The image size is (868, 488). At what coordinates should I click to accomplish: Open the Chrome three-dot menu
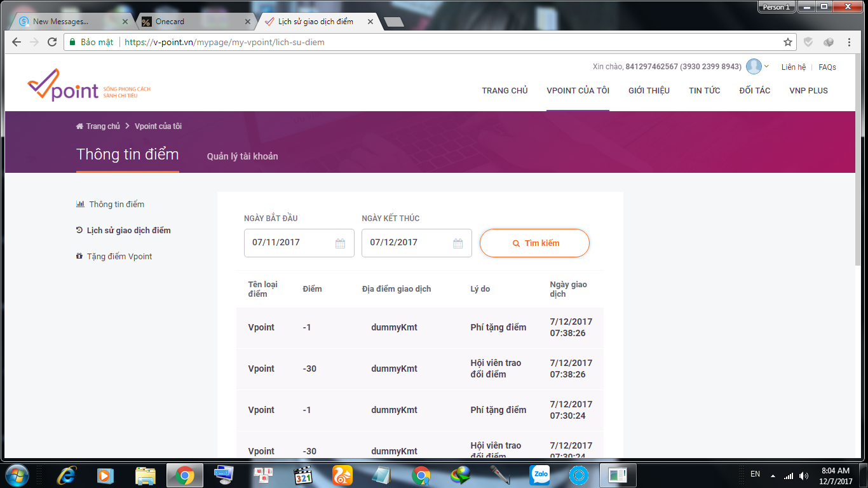click(x=850, y=42)
